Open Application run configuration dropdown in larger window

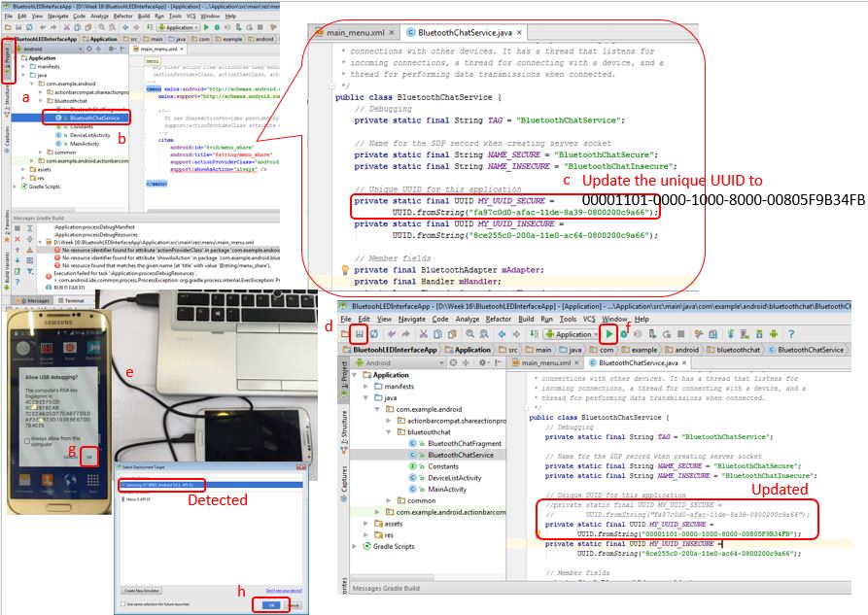point(571,334)
